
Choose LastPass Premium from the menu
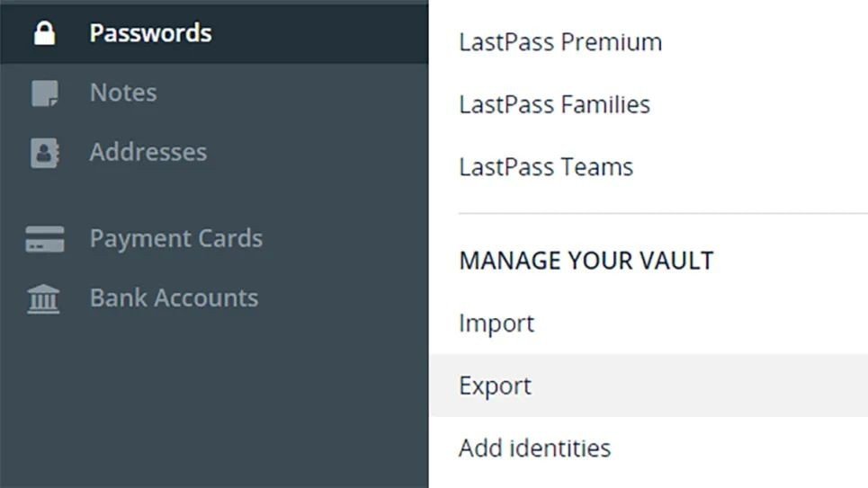click(560, 42)
